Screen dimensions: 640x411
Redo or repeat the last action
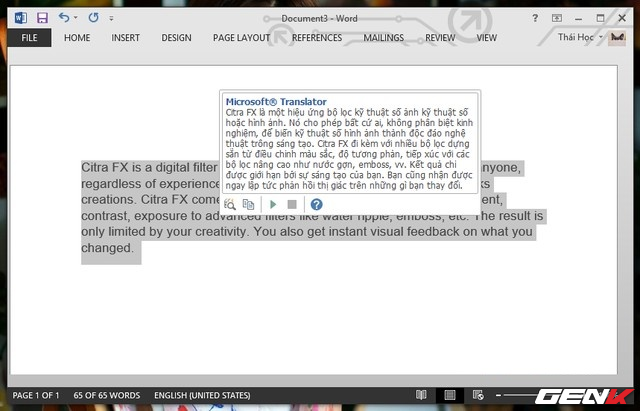tap(93, 17)
